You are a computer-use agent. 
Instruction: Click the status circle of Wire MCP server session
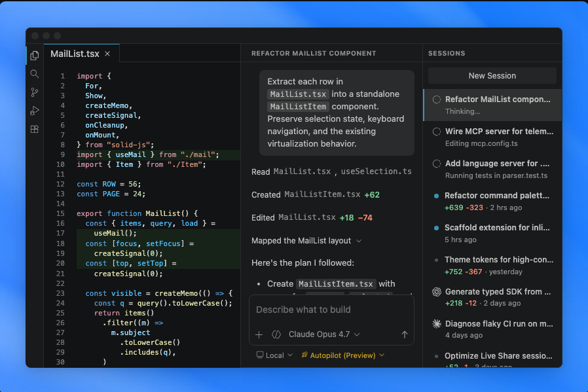point(437,132)
